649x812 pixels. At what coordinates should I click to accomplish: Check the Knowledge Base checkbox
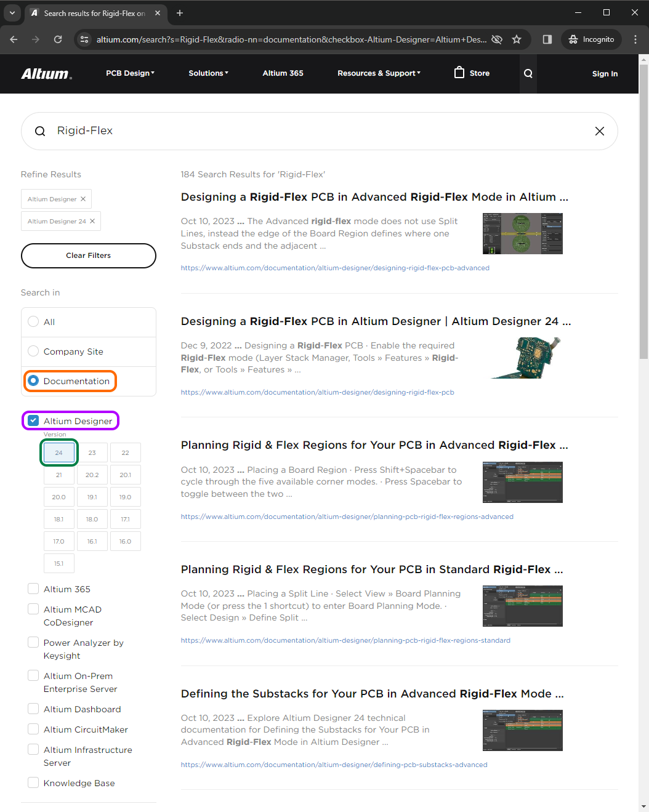pyautogui.click(x=33, y=783)
